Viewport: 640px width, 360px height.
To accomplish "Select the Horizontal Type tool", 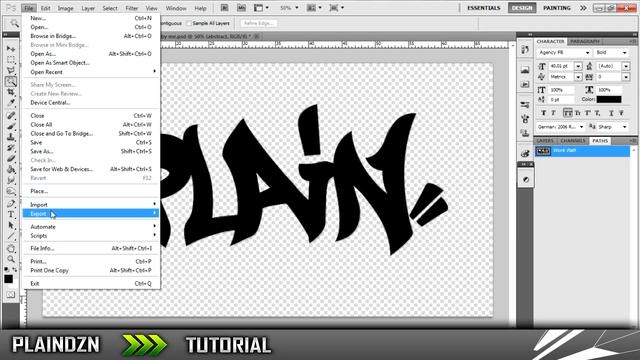I will click(11, 214).
